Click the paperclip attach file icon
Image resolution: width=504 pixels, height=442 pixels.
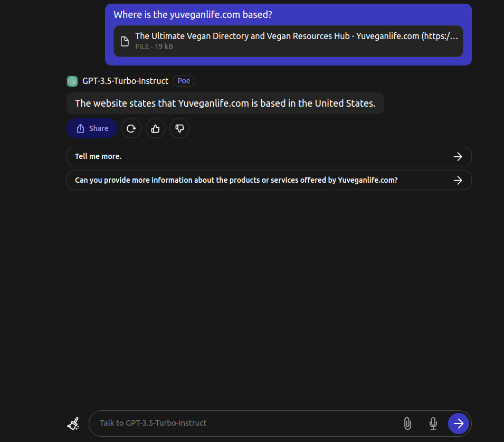(x=407, y=424)
